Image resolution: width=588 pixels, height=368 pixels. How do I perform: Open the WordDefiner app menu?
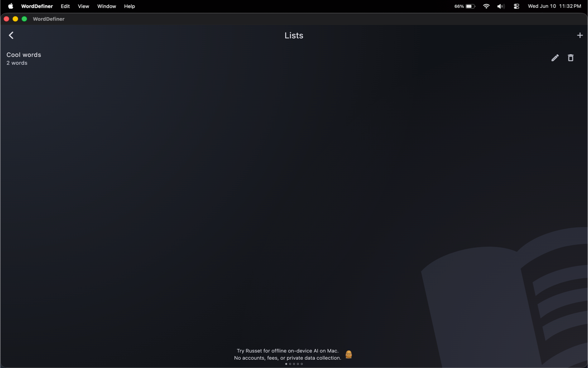(x=37, y=6)
